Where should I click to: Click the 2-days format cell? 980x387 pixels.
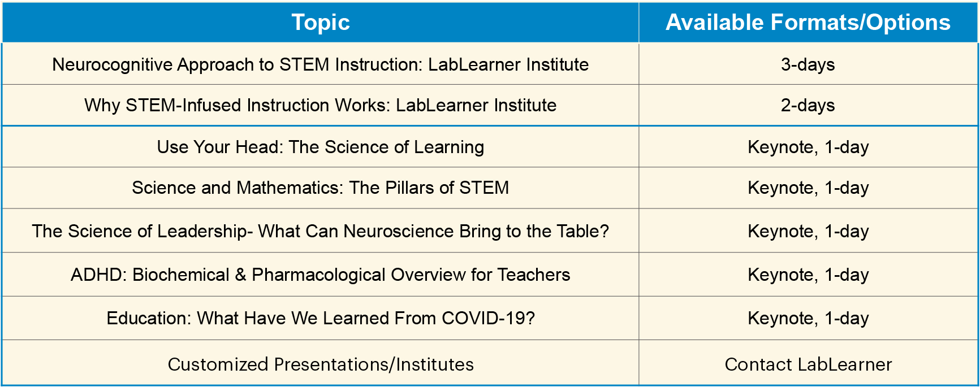tap(808, 105)
